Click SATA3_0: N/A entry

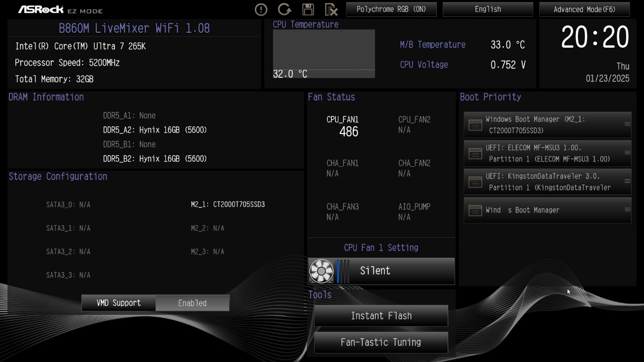[68, 205]
